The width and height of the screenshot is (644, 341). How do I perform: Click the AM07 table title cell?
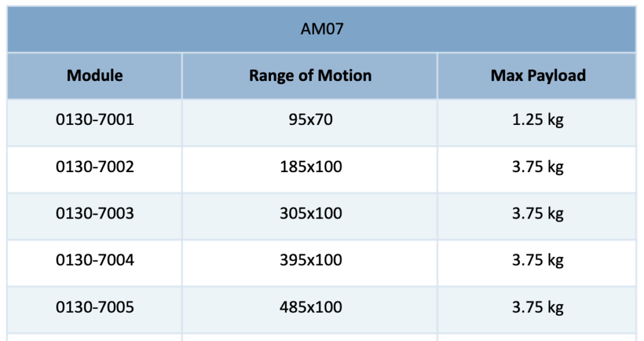pos(321,29)
